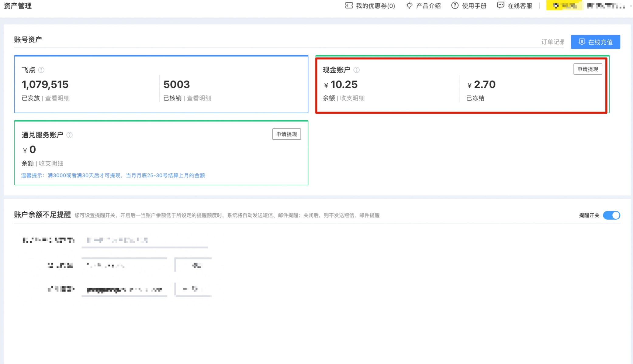The width and height of the screenshot is (633, 364).
Task: Click the help icon next to 现金账户
Action: [357, 70]
